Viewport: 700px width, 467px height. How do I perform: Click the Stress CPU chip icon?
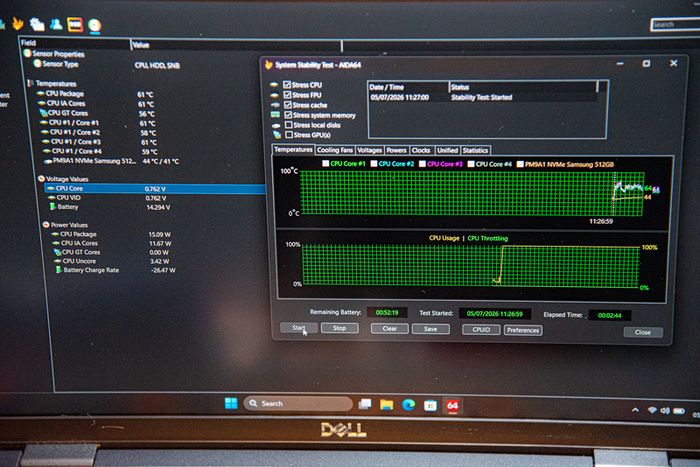pos(274,84)
